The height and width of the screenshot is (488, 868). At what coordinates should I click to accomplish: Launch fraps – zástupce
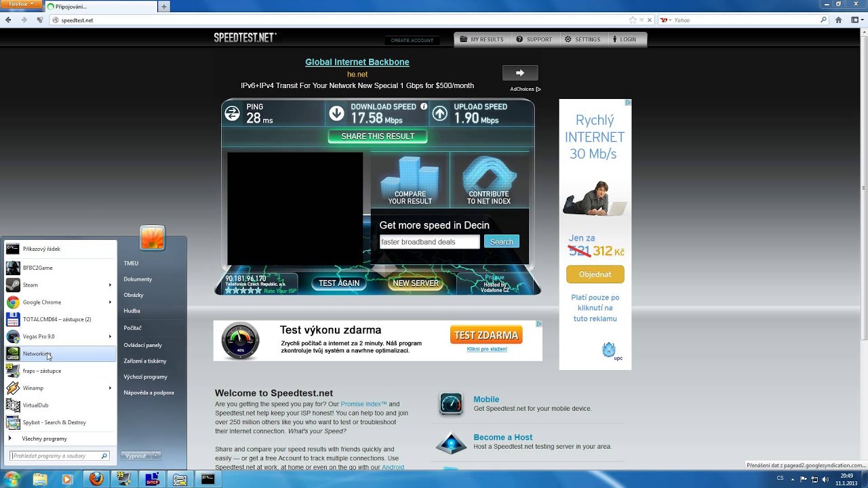60,371
